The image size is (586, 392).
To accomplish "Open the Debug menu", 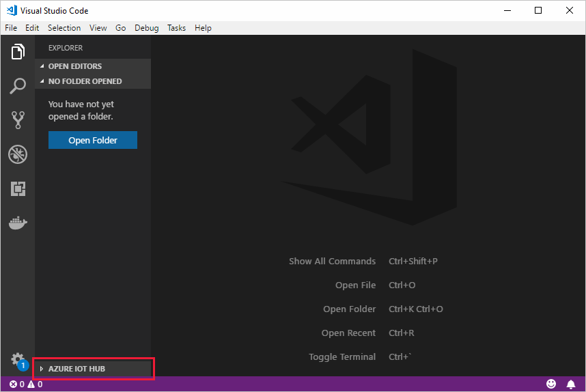I will coord(146,28).
